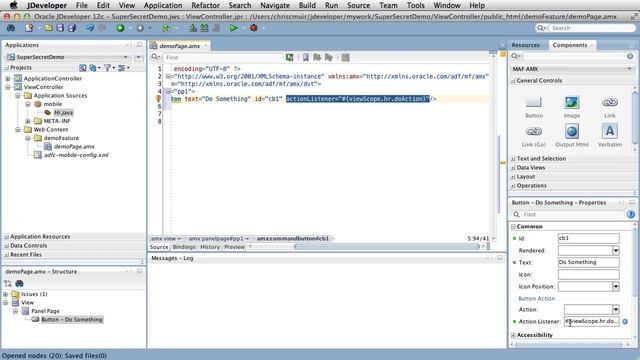Switch to the Preview editor tab
Screen dimensions: 640x360
coord(234,247)
